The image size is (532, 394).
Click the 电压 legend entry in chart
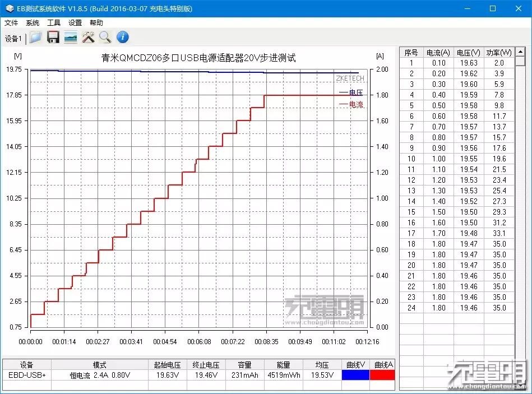tap(351, 92)
